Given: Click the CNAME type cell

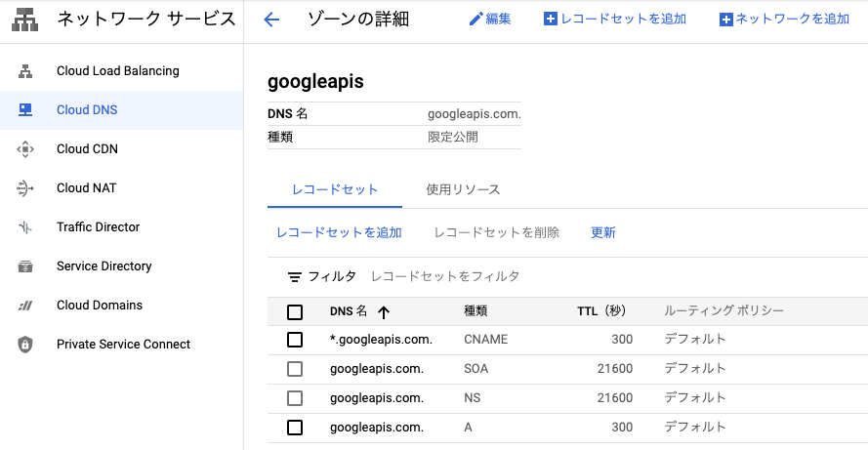Looking at the screenshot, I should [485, 340].
